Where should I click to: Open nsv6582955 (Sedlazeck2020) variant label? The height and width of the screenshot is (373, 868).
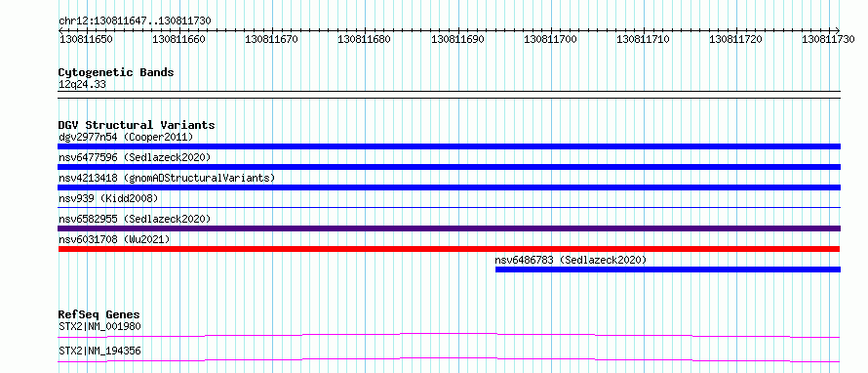click(135, 219)
